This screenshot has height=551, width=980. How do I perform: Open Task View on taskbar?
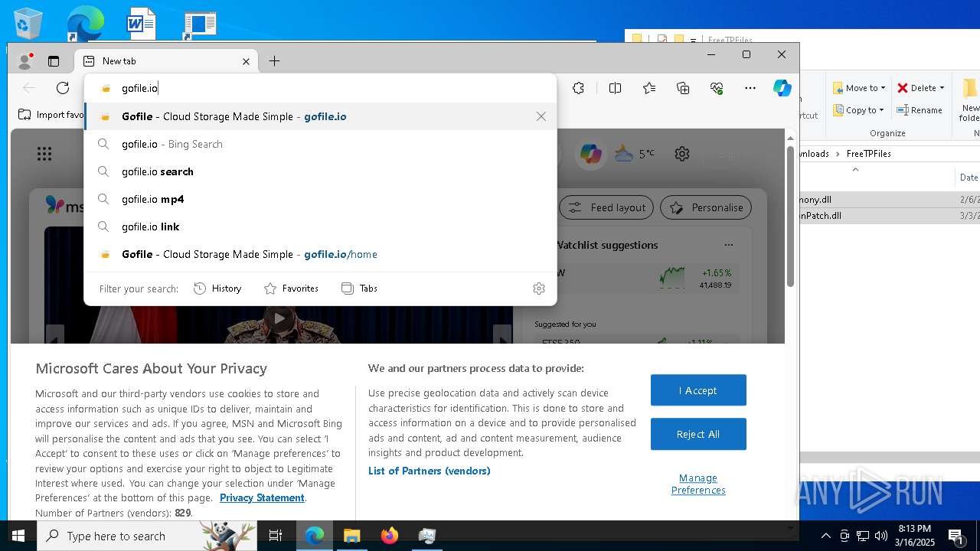276,536
